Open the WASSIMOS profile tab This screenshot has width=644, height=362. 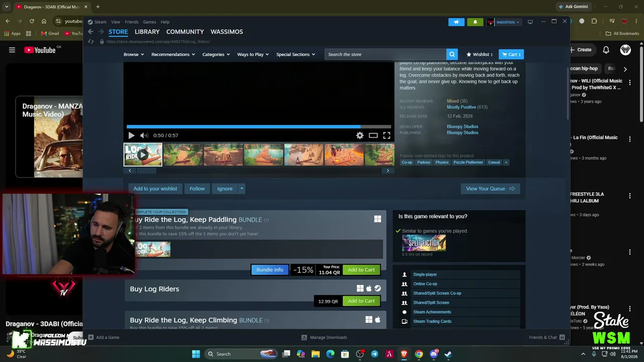click(226, 32)
